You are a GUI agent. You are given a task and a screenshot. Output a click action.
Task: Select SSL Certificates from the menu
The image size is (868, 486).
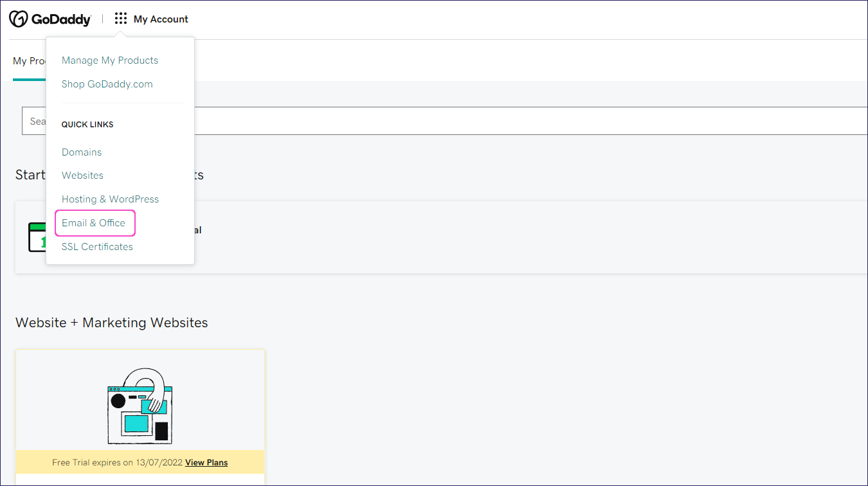96,246
